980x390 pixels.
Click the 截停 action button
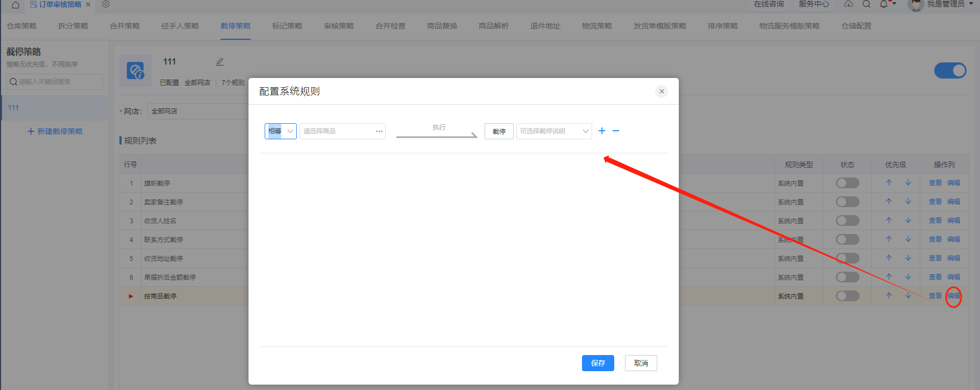[x=499, y=131]
